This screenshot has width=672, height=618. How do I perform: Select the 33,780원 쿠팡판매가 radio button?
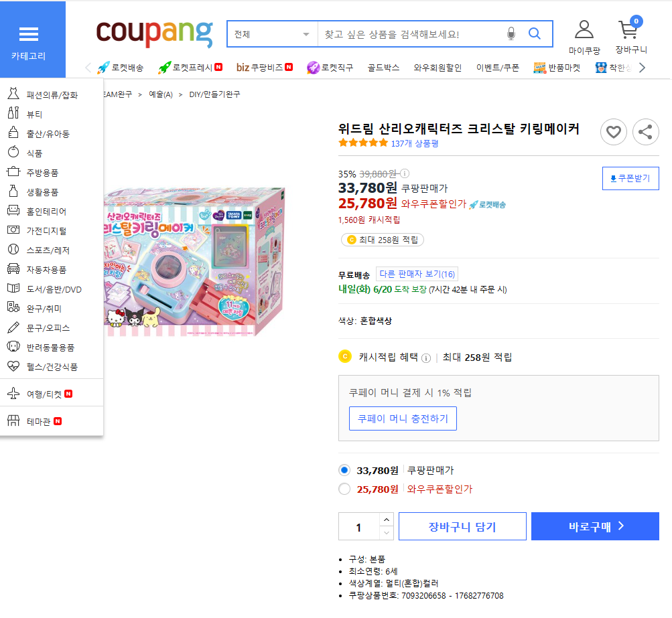[344, 470]
